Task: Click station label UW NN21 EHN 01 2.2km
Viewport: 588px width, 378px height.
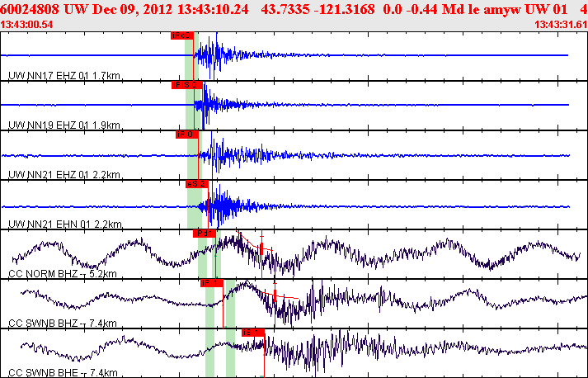Action: tap(65, 224)
